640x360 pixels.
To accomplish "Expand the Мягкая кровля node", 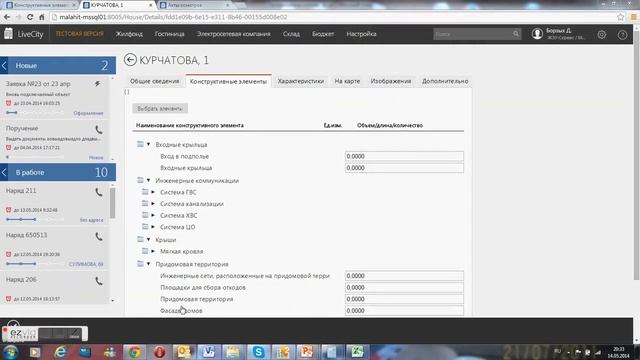I will [153, 251].
